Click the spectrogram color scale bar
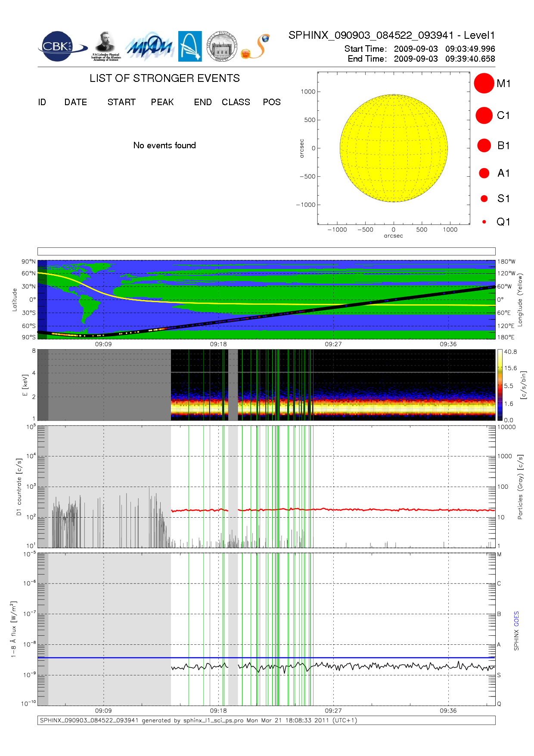 tap(500, 385)
